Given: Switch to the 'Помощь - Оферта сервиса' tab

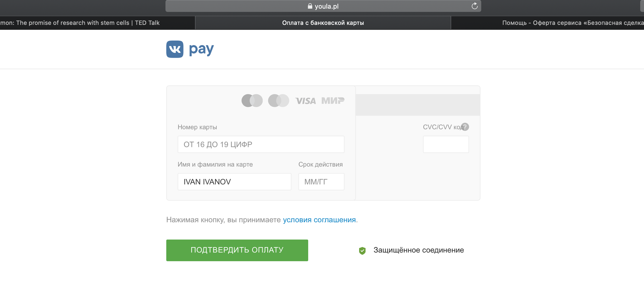Looking at the screenshot, I should point(547,23).
